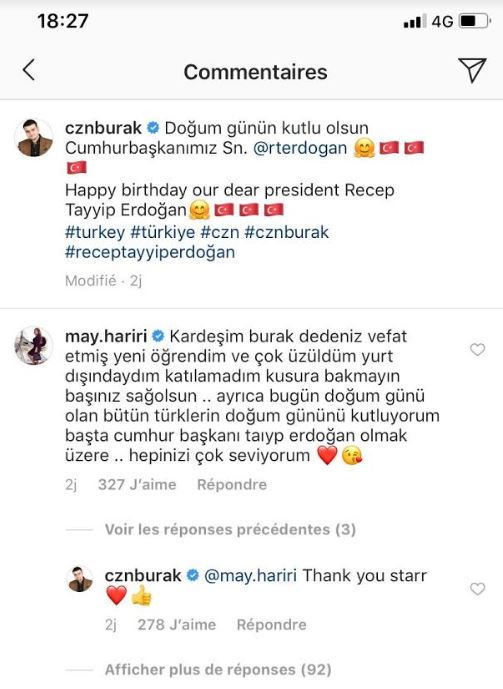This screenshot has height=689, width=503.
Task: Open the @rterdogan mention link
Action: [300, 148]
